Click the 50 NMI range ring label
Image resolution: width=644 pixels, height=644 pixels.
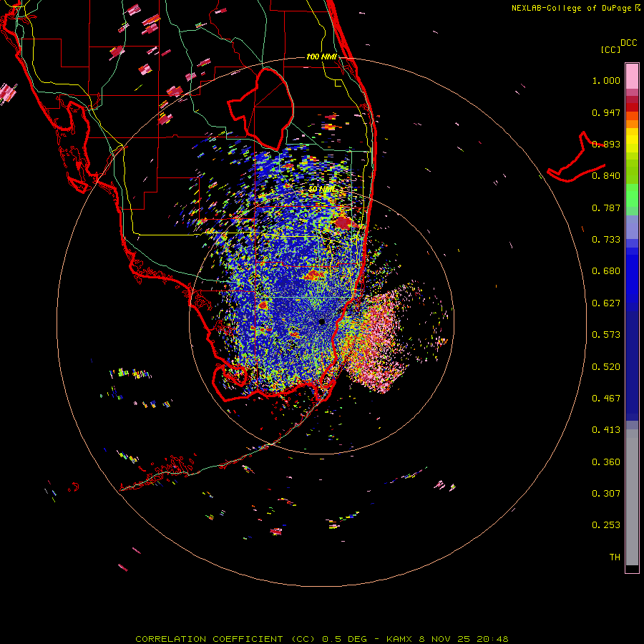[x=321, y=189]
